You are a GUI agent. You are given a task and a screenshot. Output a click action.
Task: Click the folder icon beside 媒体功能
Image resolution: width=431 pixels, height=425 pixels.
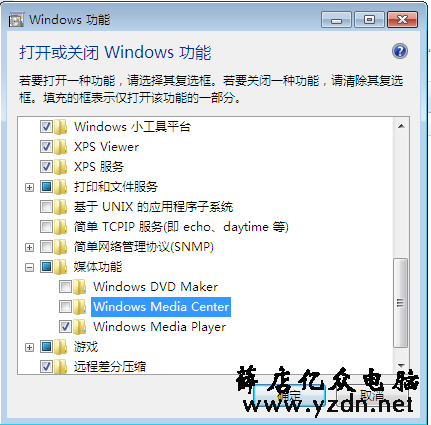pos(60,267)
